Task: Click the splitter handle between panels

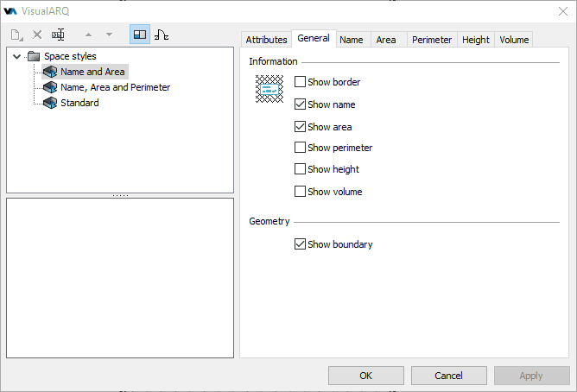Action: click(120, 195)
